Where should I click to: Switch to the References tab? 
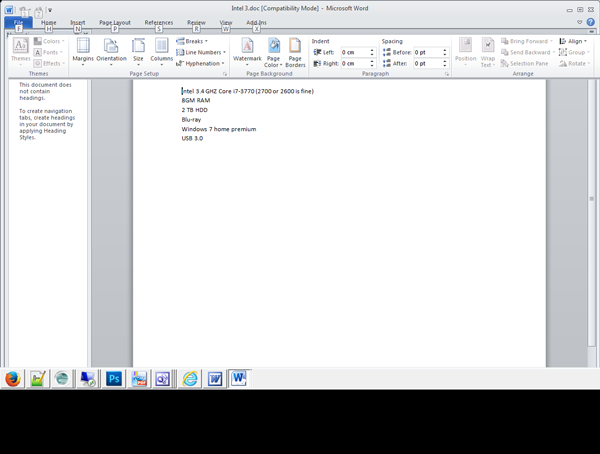(x=159, y=23)
